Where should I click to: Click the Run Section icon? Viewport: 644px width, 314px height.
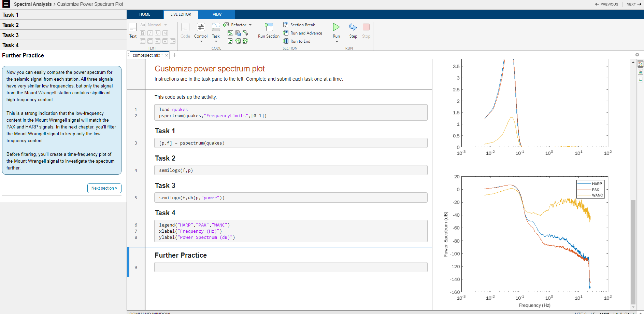[269, 27]
